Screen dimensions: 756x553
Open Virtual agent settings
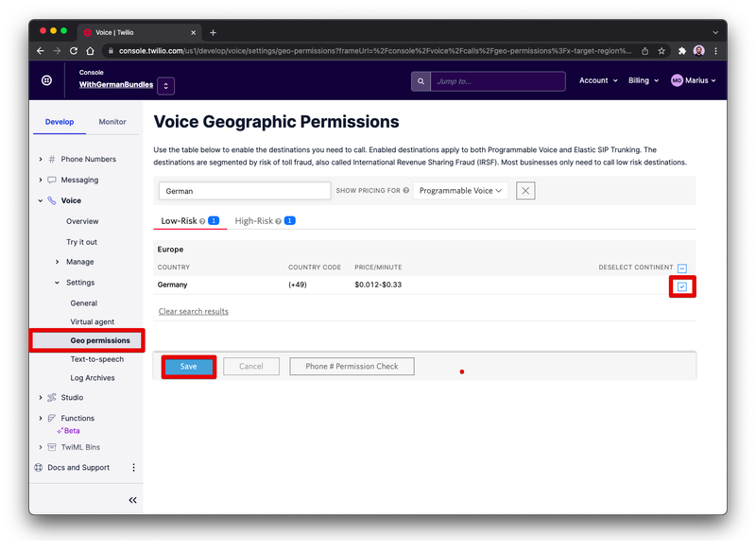[x=92, y=321]
